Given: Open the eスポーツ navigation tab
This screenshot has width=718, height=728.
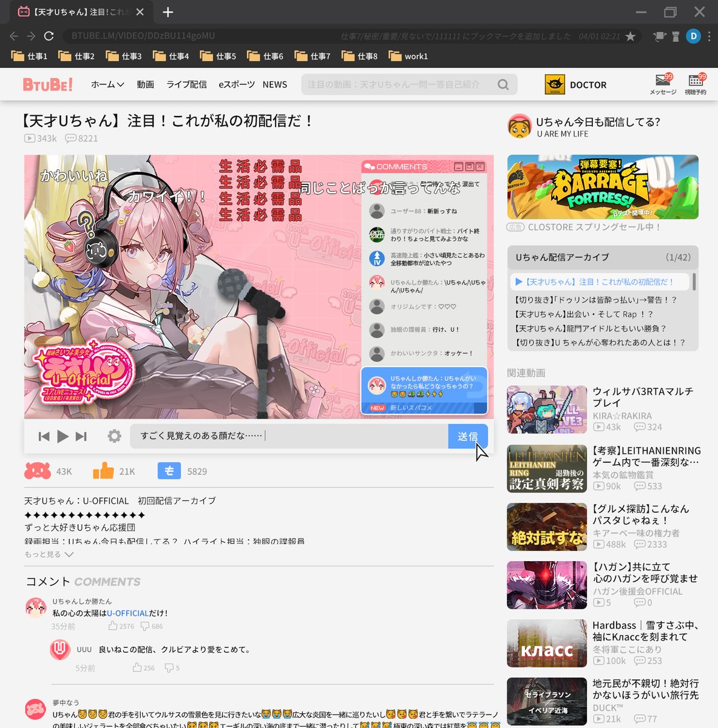Looking at the screenshot, I should coord(237,85).
